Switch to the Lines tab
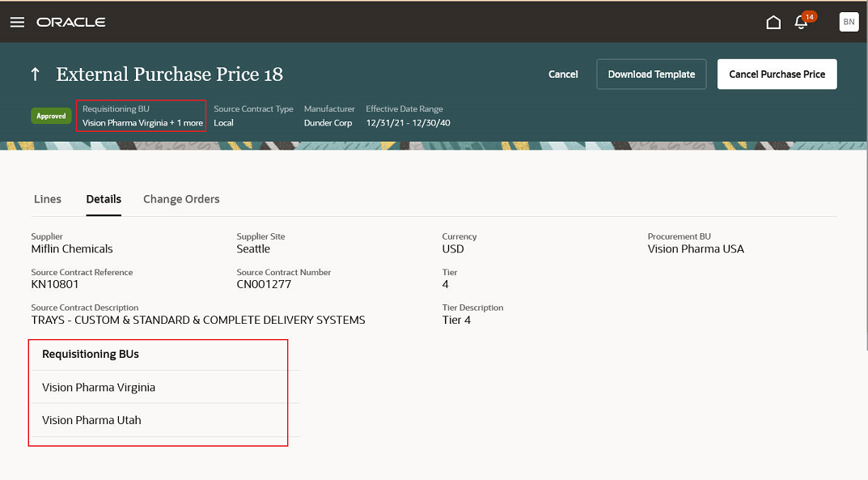Viewport: 868px width, 480px height. 48,199
